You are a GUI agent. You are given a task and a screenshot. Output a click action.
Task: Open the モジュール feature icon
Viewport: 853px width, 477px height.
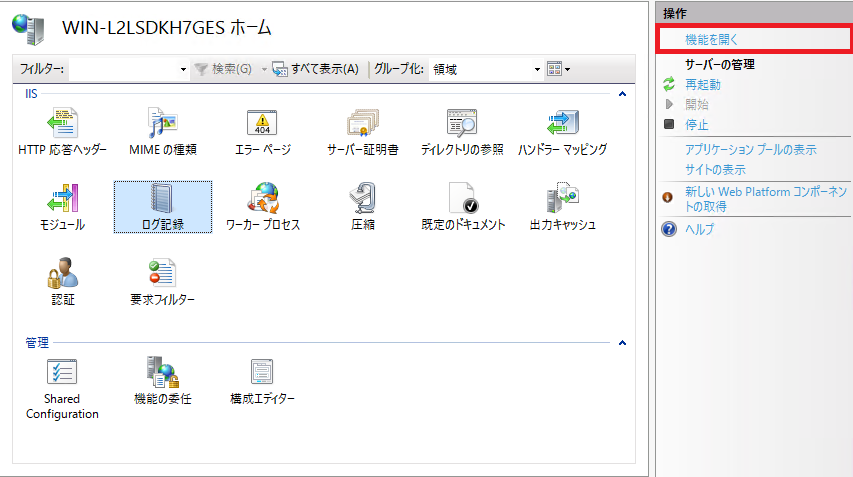[63, 197]
